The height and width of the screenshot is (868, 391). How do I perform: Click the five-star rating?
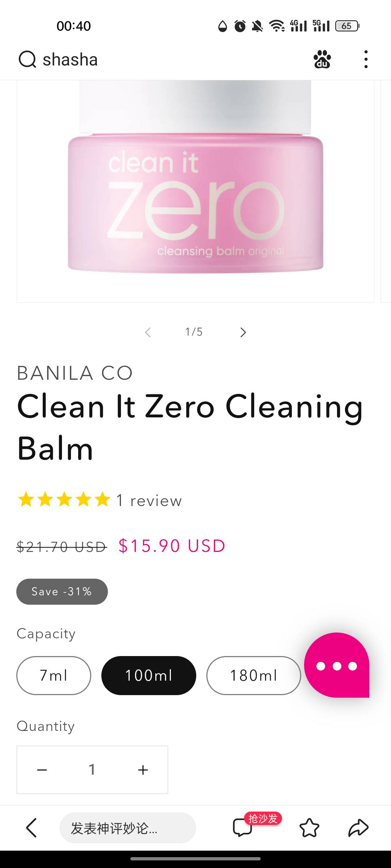coord(64,499)
